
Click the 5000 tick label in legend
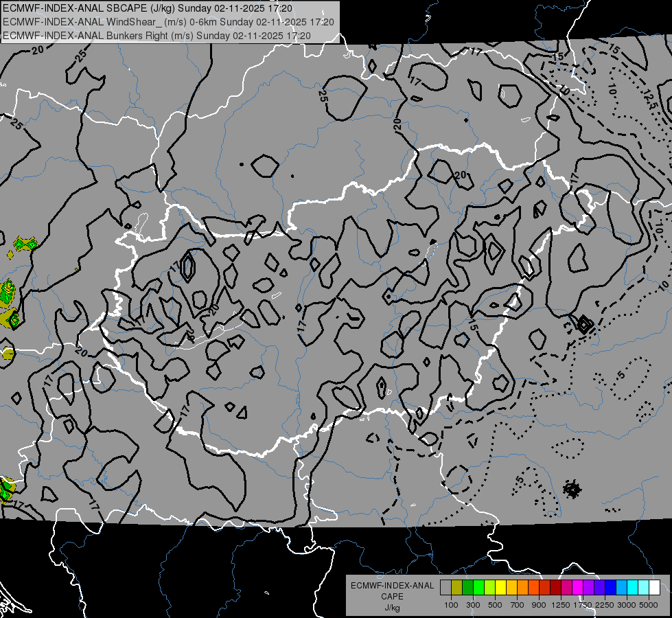coord(649,605)
